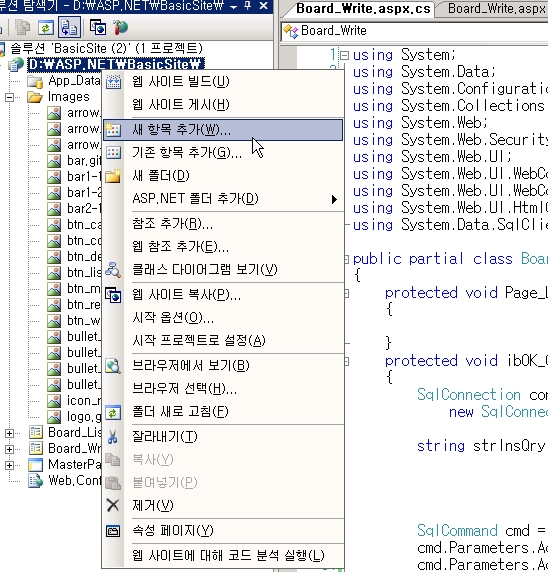Viewport: 548px width, 572px height.
Task: Select the D:\ASP.NET\BasicSite project node
Action: [x=116, y=64]
